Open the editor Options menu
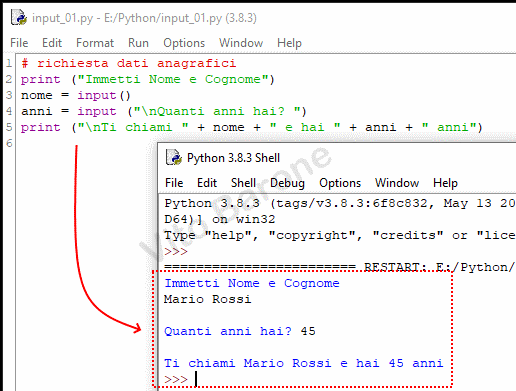Viewport: 516px width, 391px height. [184, 43]
